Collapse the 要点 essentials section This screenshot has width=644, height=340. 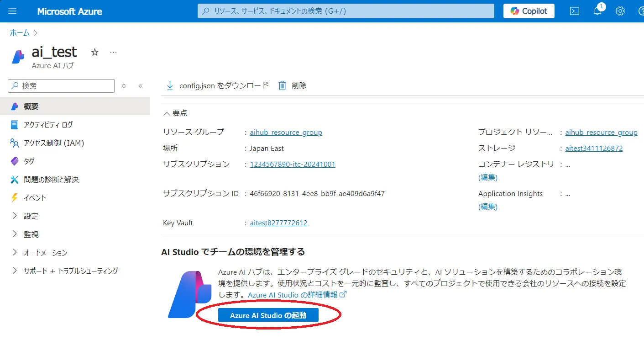(x=167, y=113)
